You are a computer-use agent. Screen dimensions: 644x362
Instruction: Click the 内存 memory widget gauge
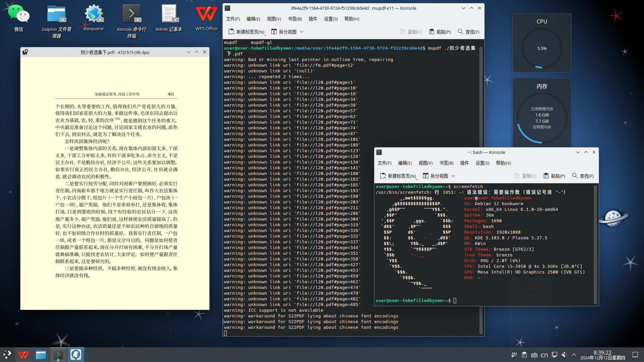coord(542,118)
